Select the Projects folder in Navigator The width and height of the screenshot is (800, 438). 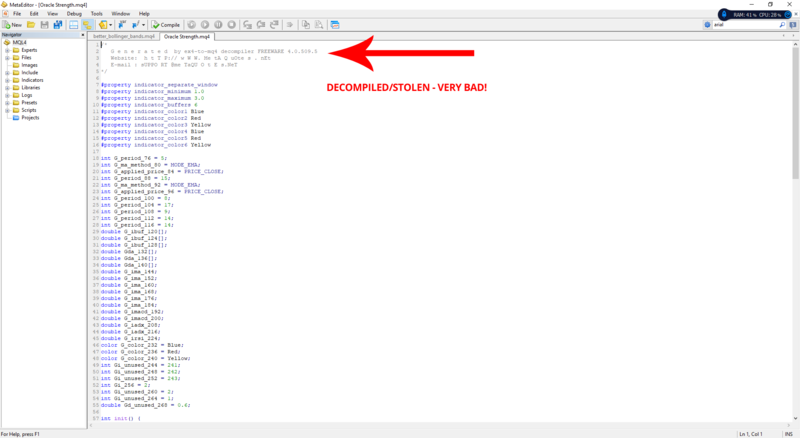click(x=30, y=117)
